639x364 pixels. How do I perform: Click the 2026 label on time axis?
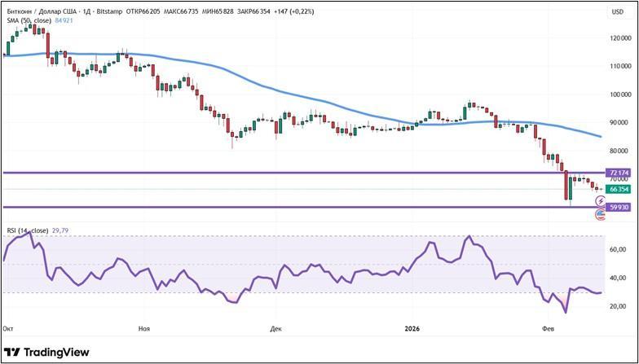413,327
